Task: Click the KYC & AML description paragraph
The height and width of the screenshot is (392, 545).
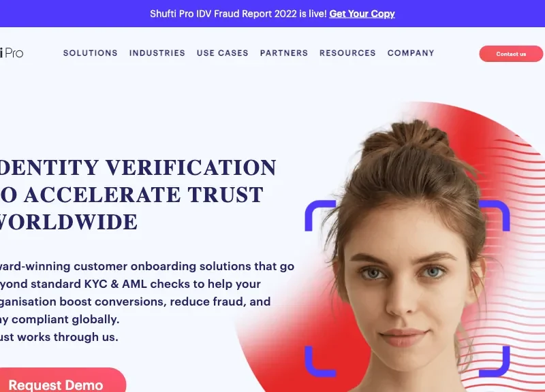Action: [x=147, y=301]
